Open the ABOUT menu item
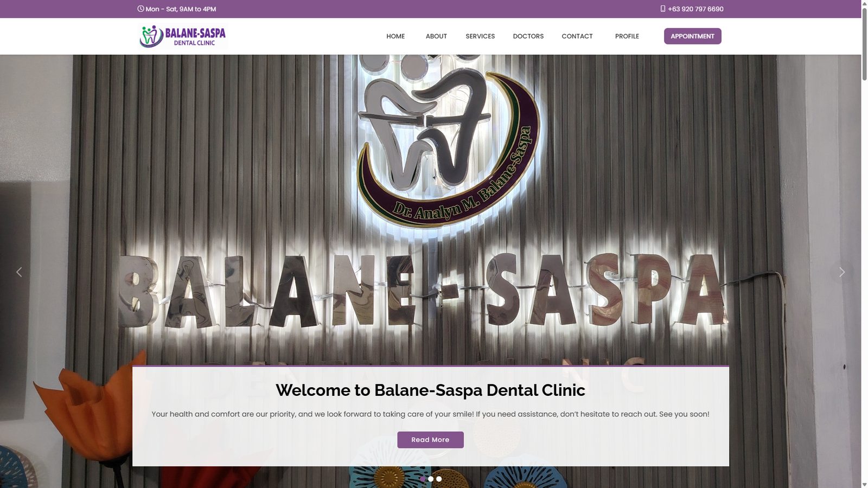868x488 pixels. pos(436,36)
